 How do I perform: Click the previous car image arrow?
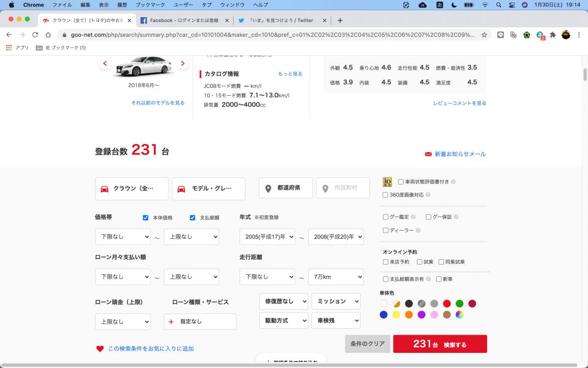pyautogui.click(x=105, y=63)
